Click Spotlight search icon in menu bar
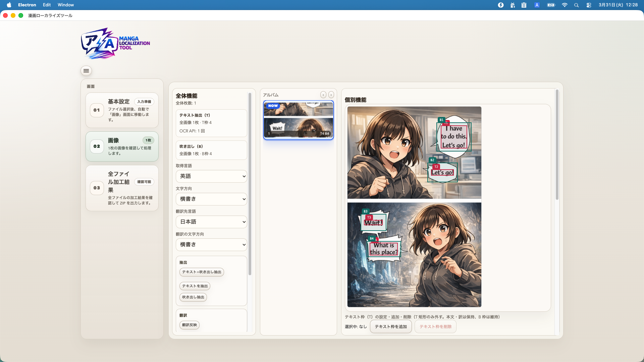Screen dimensions: 644x362 576,5
